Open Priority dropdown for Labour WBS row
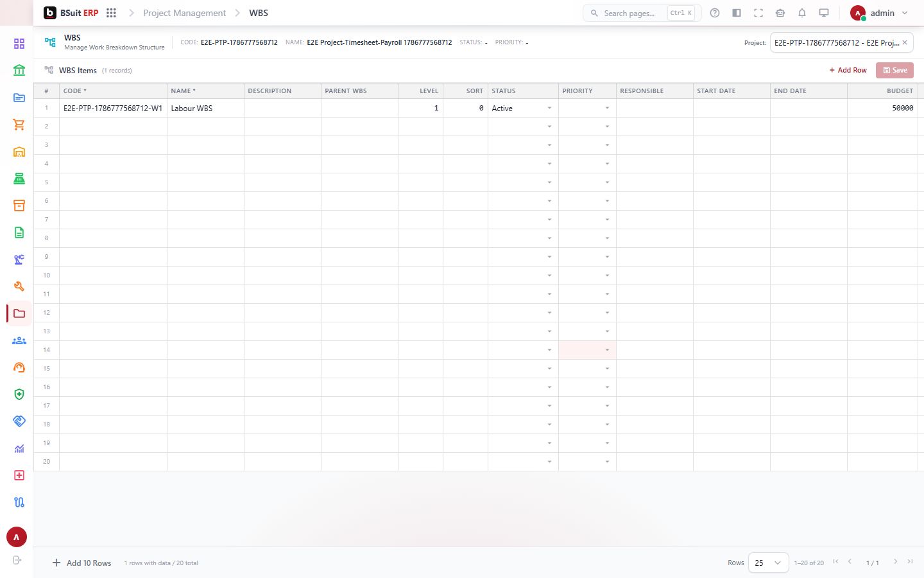 click(x=607, y=108)
